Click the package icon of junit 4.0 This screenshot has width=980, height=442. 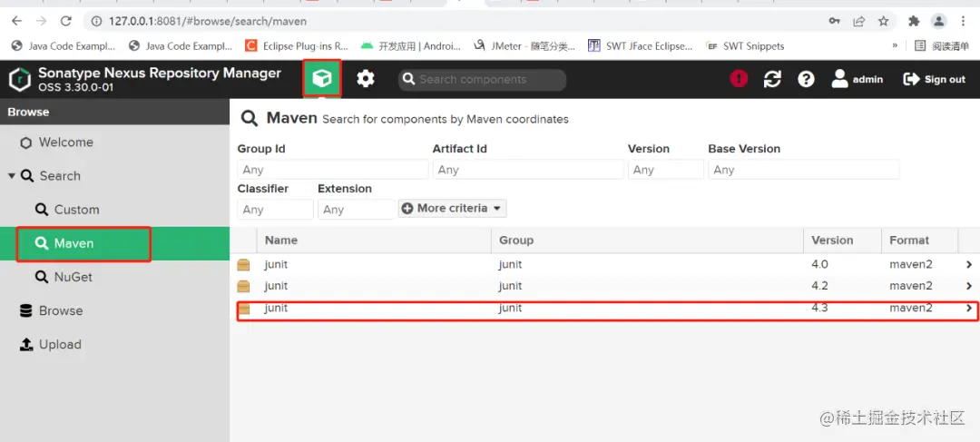tap(244, 264)
